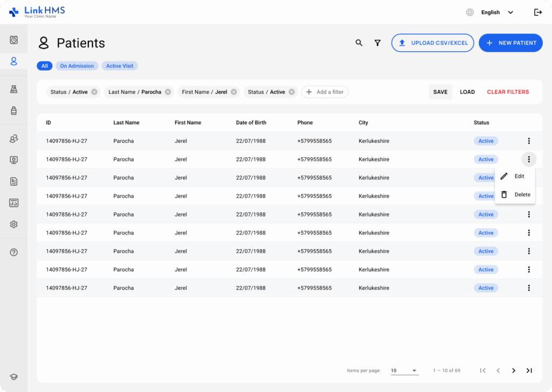Click CLEAR FILTERS to reset filters
Screen dimensions: 552x392
(x=507, y=92)
